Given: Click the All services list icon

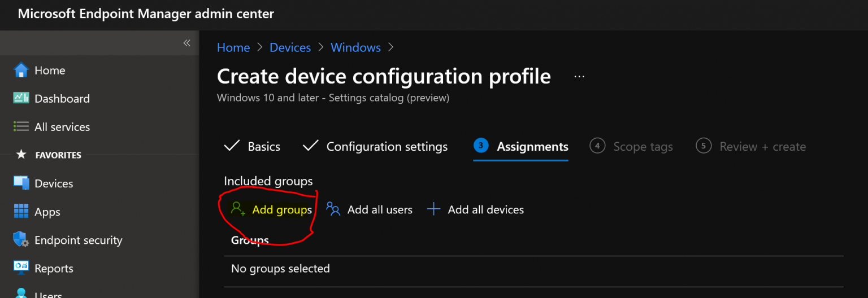Looking at the screenshot, I should [21, 126].
